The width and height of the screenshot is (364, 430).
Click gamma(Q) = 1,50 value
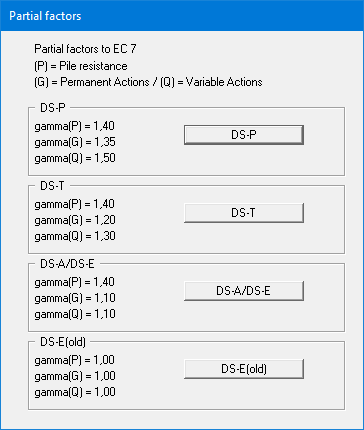point(75,158)
